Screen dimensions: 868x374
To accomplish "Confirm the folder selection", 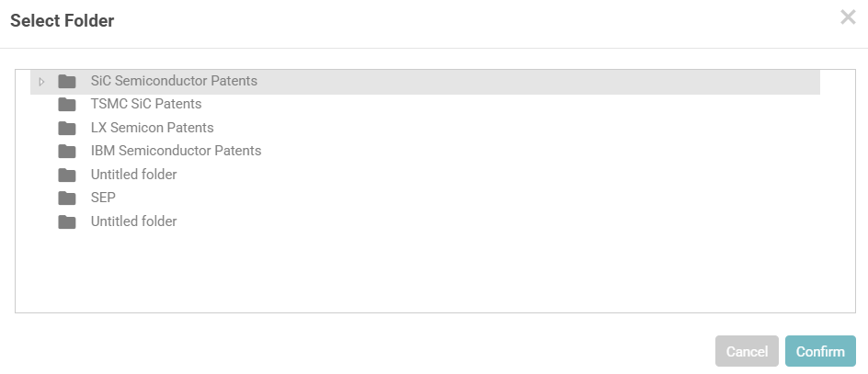I will coord(820,351).
